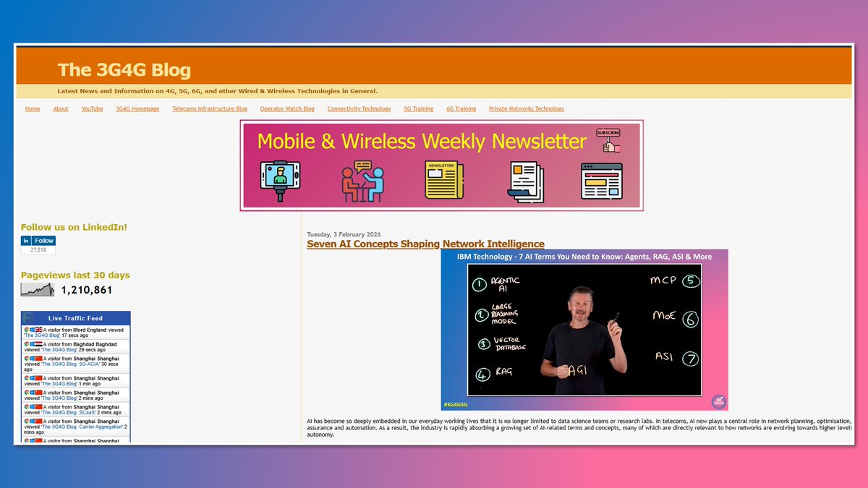The width and height of the screenshot is (868, 488).
Task: Click 'Baghdad Baghdad' visitor location text
Action: pyautogui.click(x=95, y=344)
